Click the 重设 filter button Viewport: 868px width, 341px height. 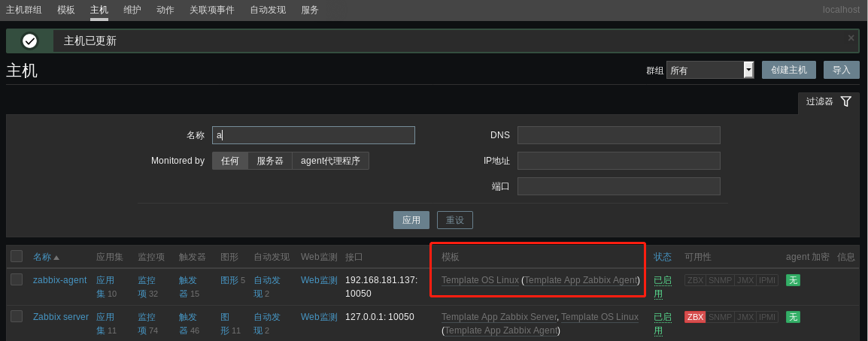tap(455, 220)
